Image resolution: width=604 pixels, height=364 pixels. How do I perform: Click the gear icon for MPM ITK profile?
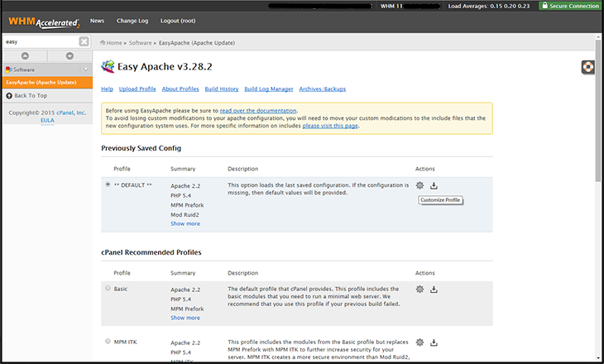pos(419,342)
